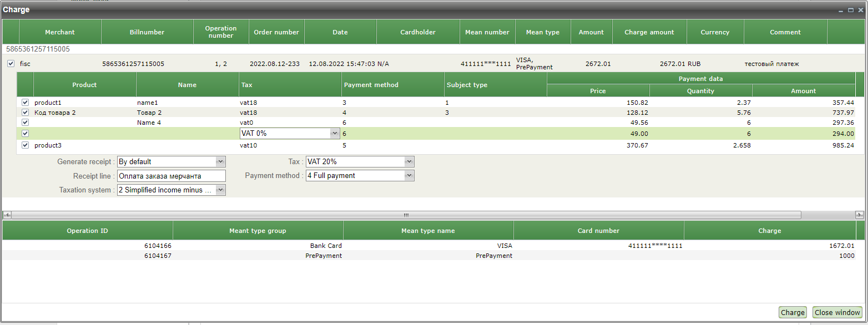Screen dimensions: 868x325
Task: Open the Tax VAT 20% dropdown
Action: click(409, 162)
